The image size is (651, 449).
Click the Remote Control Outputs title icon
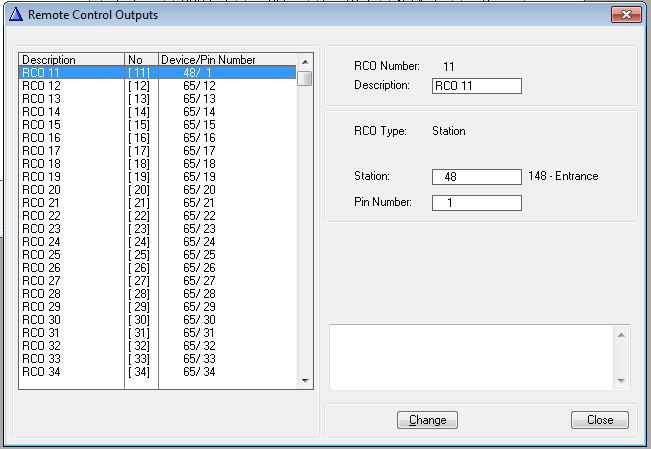pyautogui.click(x=15, y=15)
